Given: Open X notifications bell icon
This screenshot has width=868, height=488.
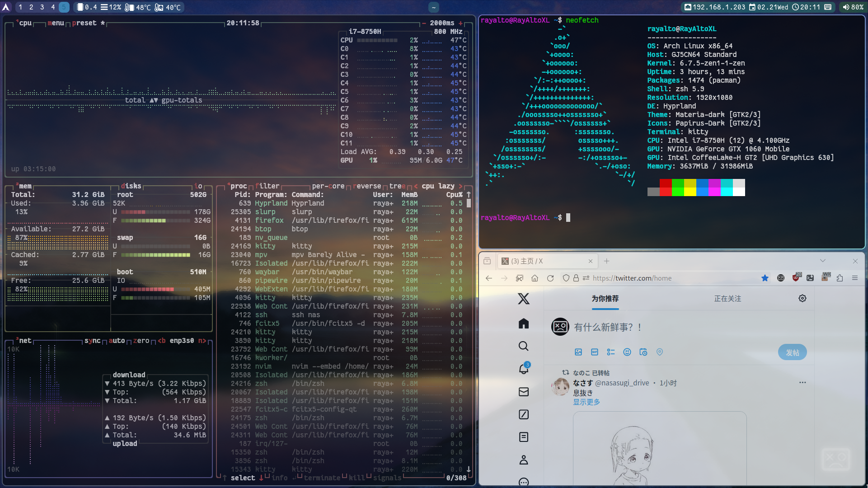Looking at the screenshot, I should (523, 369).
